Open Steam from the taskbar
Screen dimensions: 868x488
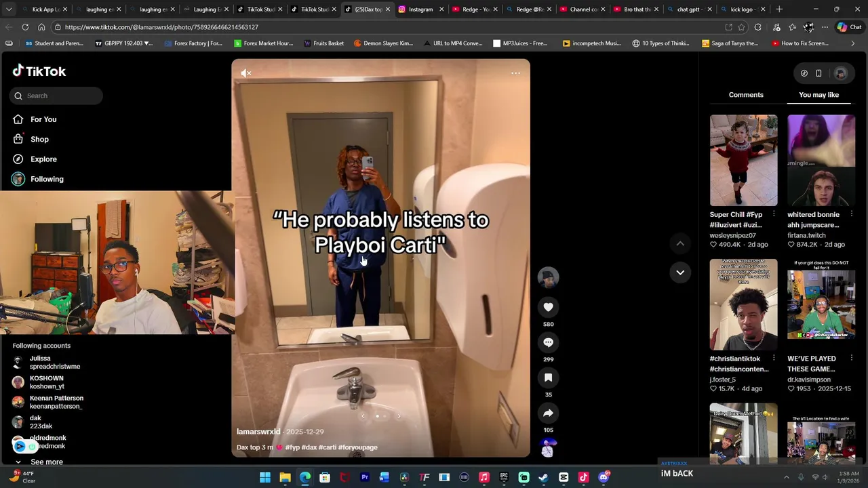click(x=543, y=478)
